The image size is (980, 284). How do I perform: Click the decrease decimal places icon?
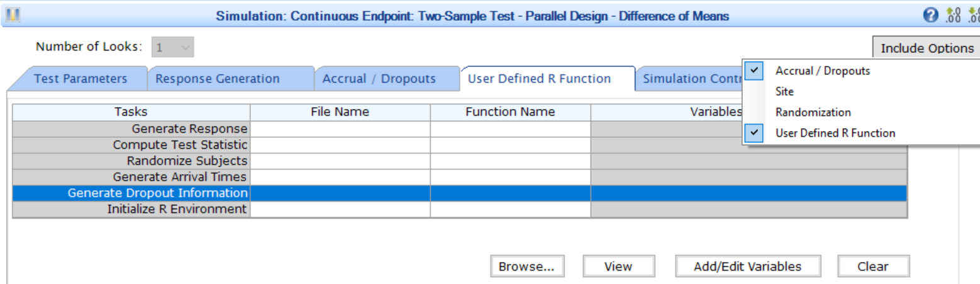972,16
